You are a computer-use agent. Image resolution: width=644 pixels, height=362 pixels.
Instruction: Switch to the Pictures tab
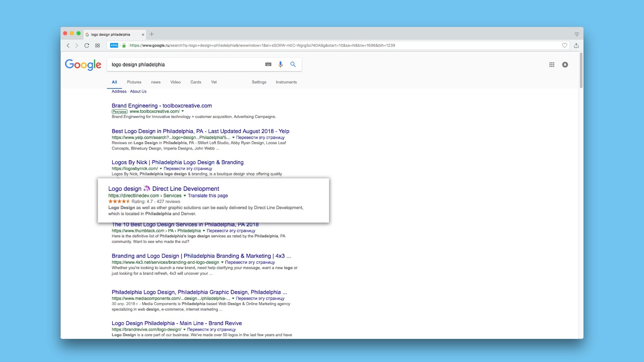[x=134, y=82]
